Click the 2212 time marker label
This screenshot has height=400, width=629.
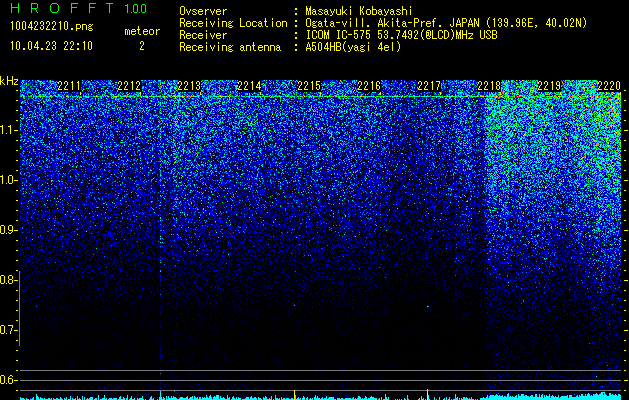pyautogui.click(x=129, y=86)
